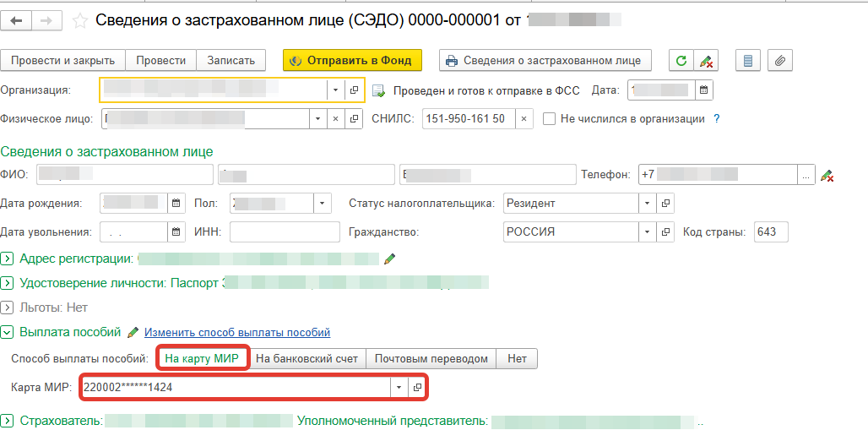Open Статус налогоплательщика record icon
Viewport: 868px width, 441px height.
pyautogui.click(x=665, y=204)
